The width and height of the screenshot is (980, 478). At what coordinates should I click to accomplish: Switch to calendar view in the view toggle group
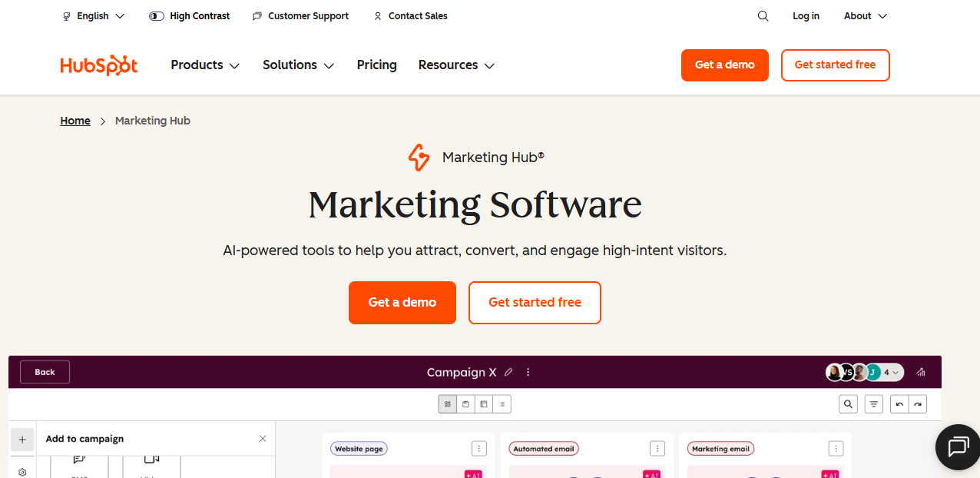point(465,403)
